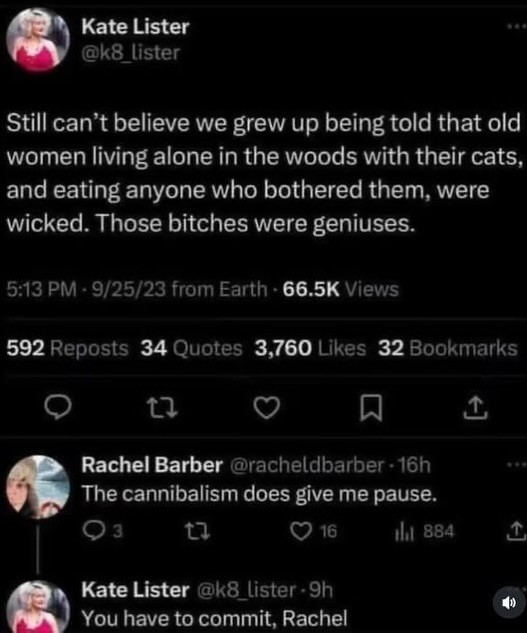Open more options on main tweet
The width and height of the screenshot is (527, 633).
pos(517,27)
